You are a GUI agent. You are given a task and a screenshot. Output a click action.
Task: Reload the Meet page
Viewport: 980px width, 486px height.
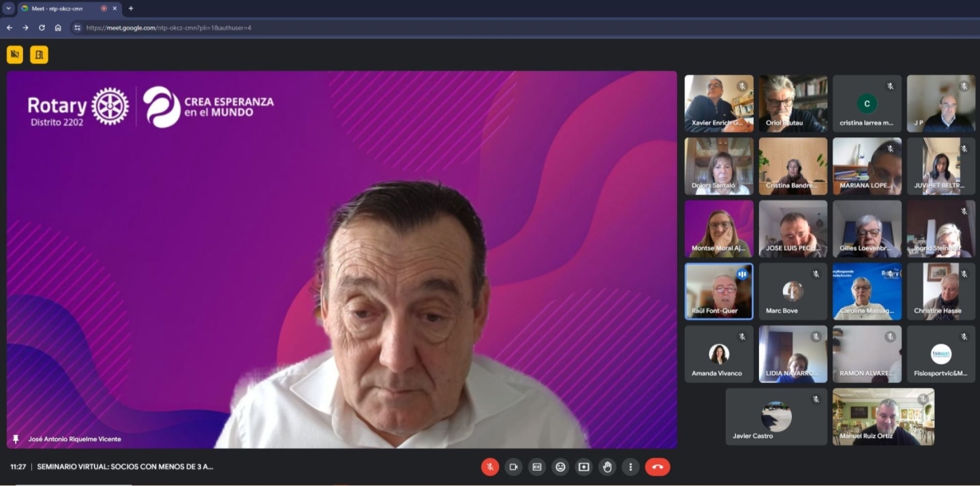(x=41, y=27)
